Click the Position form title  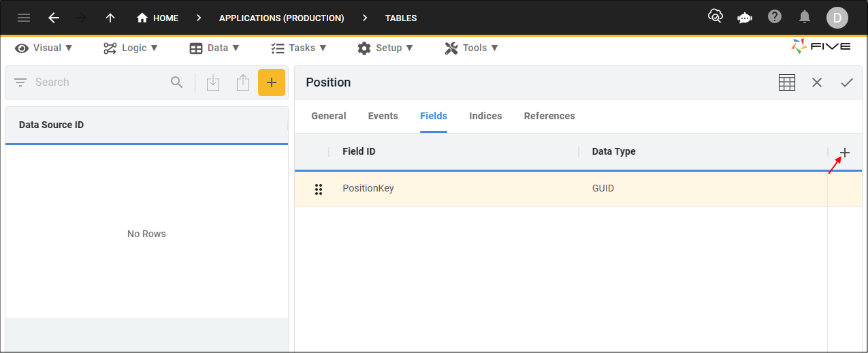tap(328, 82)
